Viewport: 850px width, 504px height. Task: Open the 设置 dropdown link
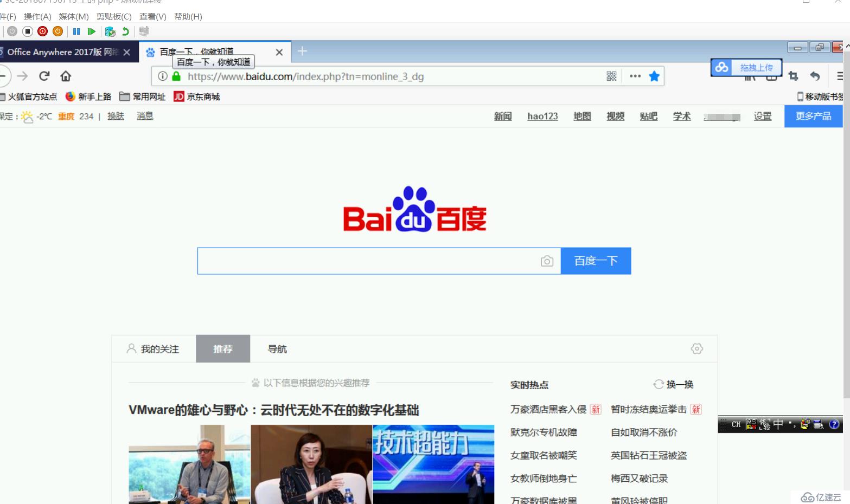(762, 116)
